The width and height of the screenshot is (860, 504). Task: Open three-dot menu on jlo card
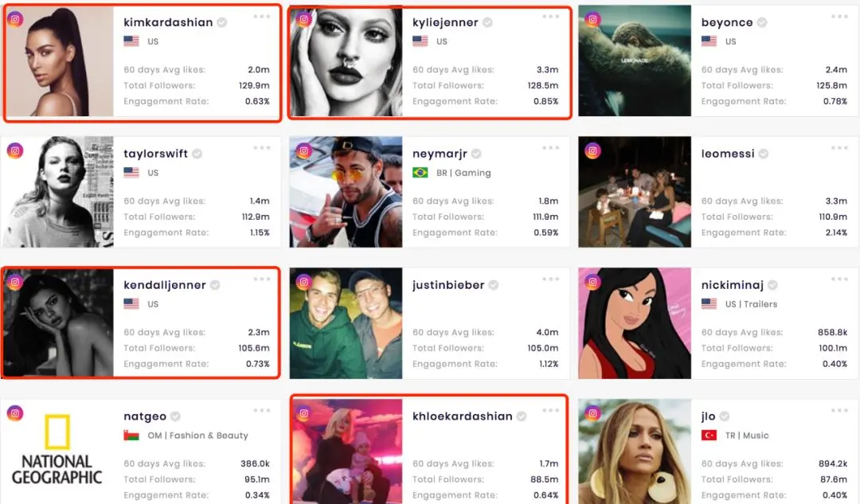coord(839,410)
